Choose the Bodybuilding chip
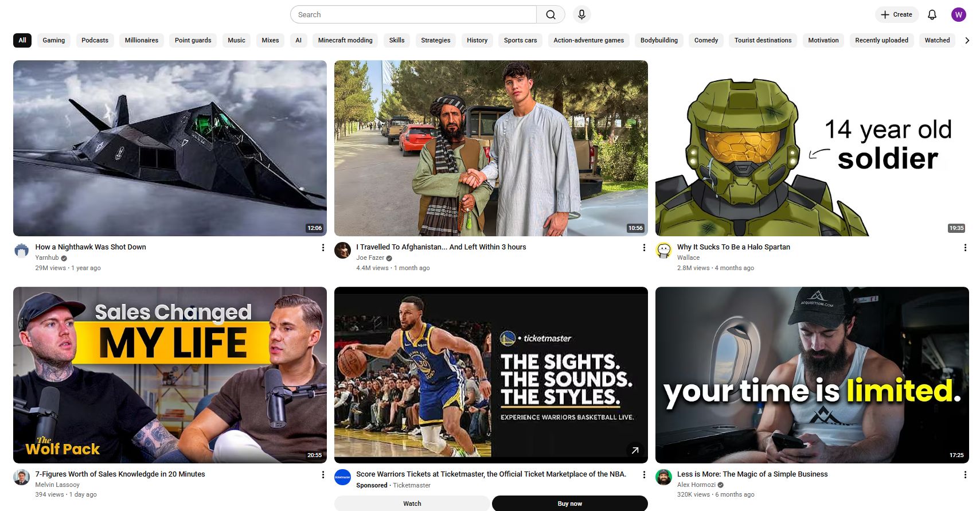Viewport: 980px width, 511px height. pyautogui.click(x=659, y=40)
